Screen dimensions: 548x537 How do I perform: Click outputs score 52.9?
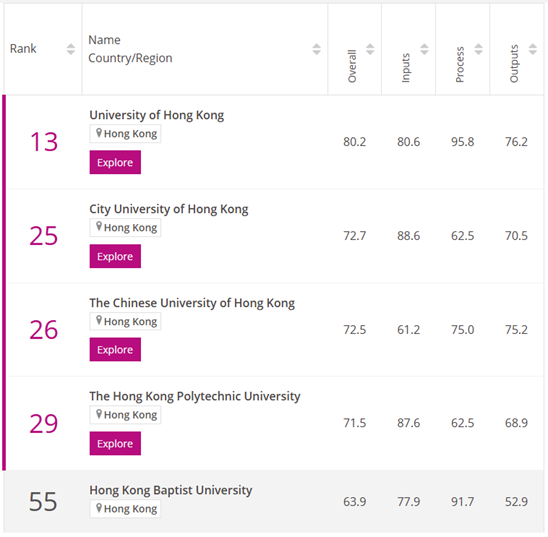516,502
